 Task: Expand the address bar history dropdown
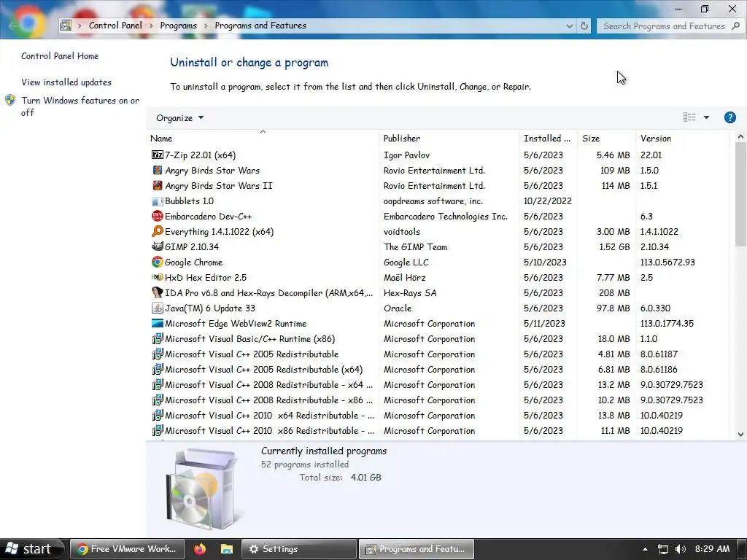569,26
